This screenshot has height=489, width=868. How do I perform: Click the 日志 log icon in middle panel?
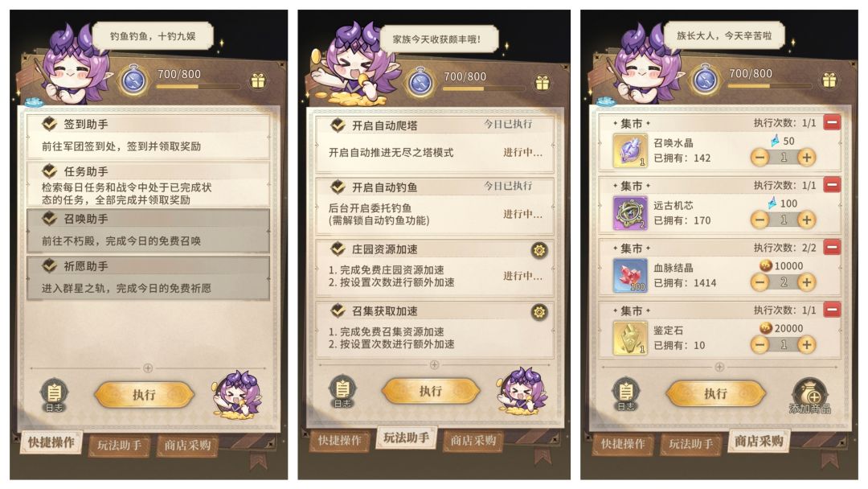coord(342,392)
